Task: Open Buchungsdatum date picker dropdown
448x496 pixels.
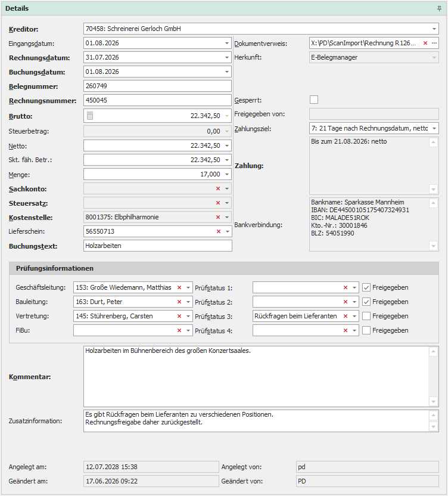Action: (227, 72)
